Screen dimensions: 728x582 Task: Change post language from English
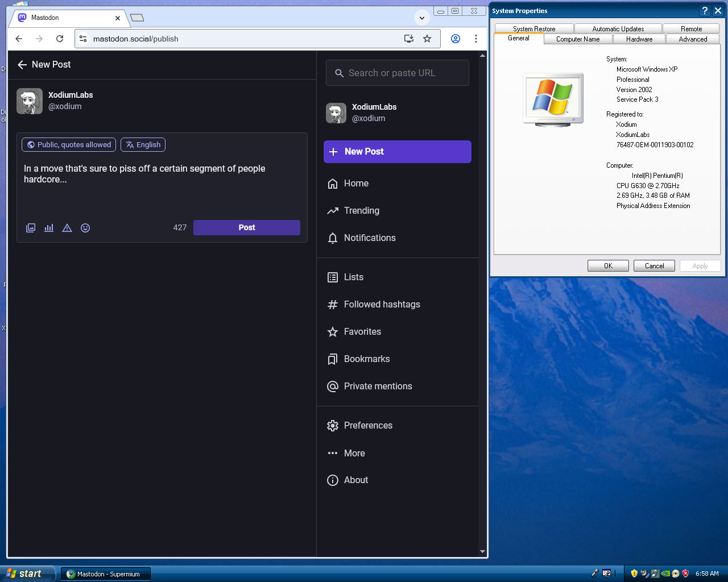pos(143,145)
